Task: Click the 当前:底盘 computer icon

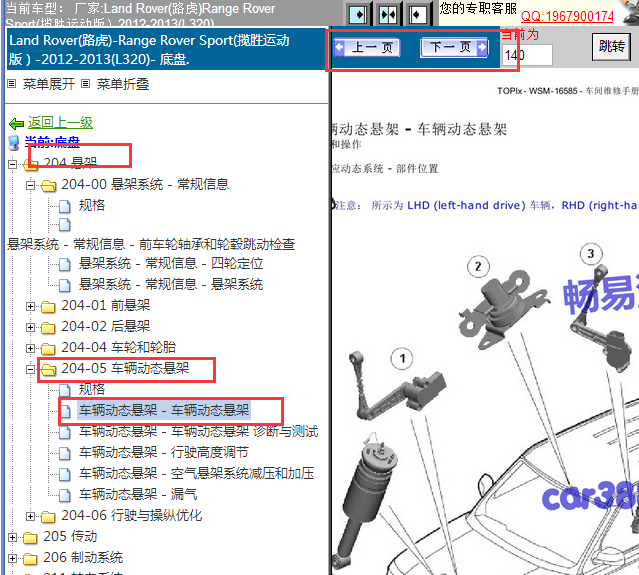Action: [14, 143]
